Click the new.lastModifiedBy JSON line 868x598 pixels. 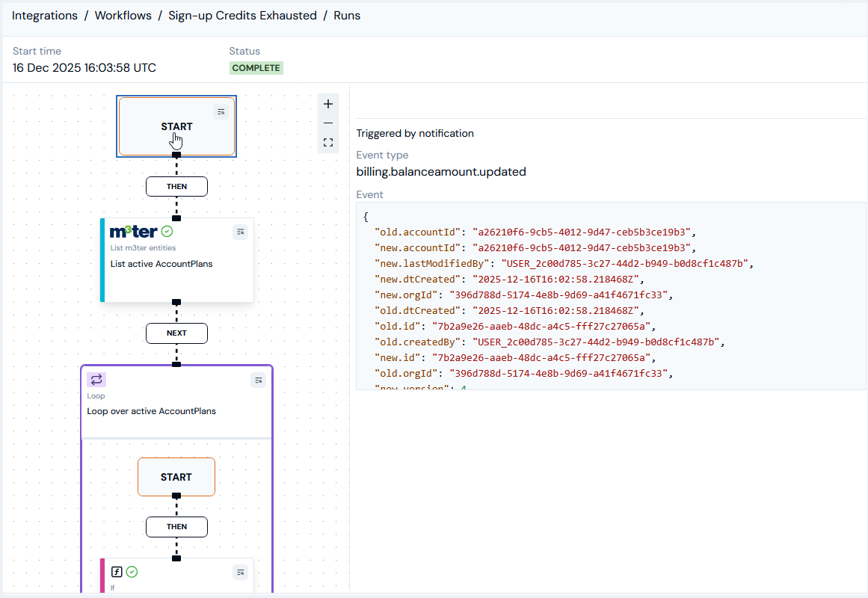coord(564,264)
